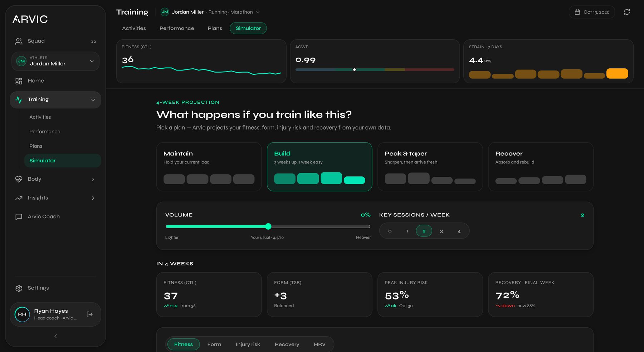
Task: Select 3 key sessions per week
Action: [x=441, y=231]
